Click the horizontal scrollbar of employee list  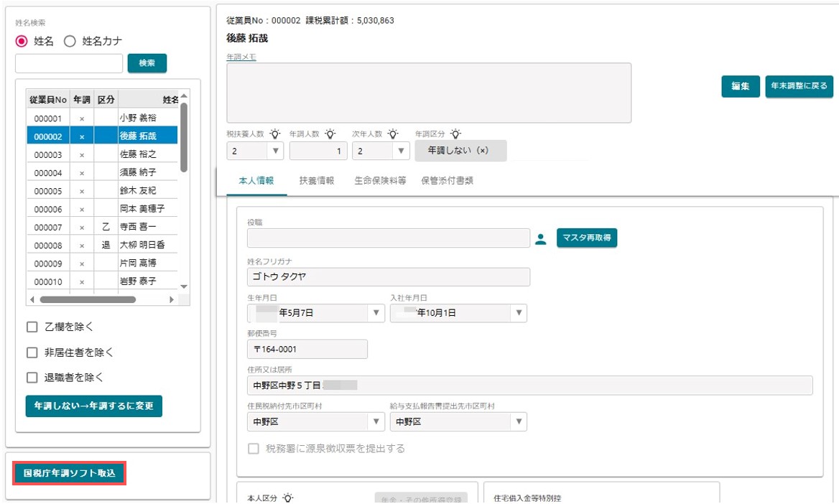coord(88,299)
